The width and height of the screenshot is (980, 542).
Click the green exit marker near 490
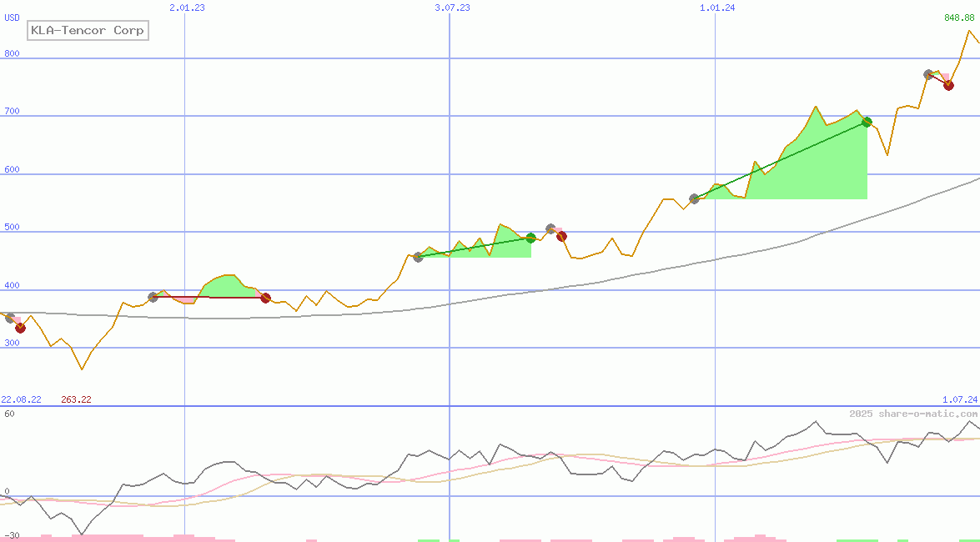click(530, 238)
